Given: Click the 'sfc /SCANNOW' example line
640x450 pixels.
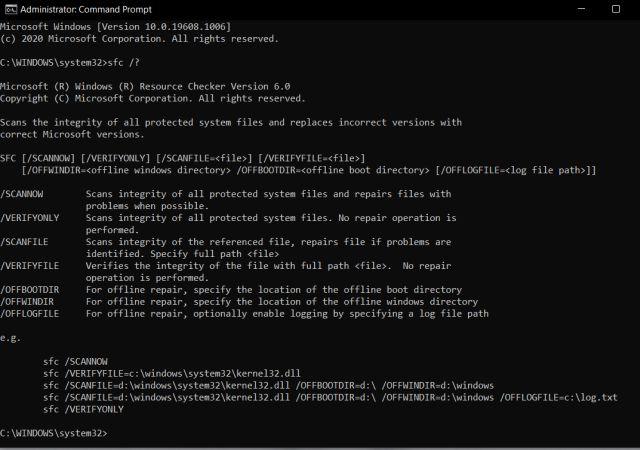Looking at the screenshot, I should [x=76, y=361].
